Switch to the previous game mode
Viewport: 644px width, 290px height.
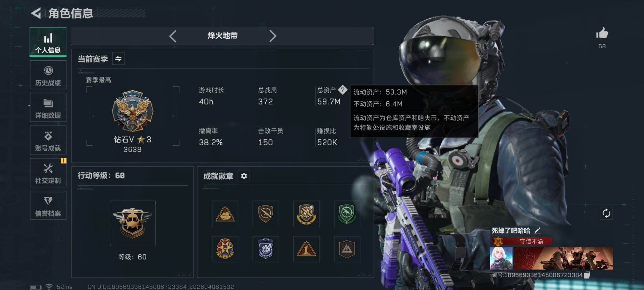(173, 36)
